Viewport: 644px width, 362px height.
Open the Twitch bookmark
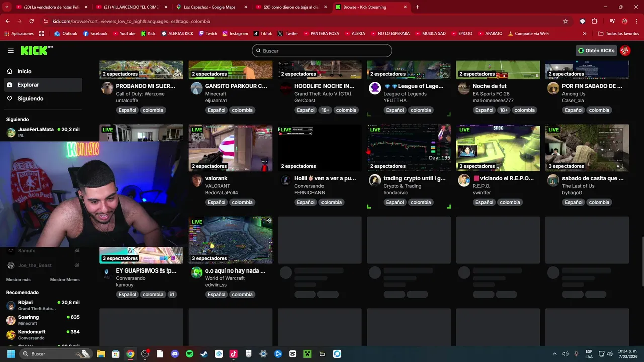208,34
